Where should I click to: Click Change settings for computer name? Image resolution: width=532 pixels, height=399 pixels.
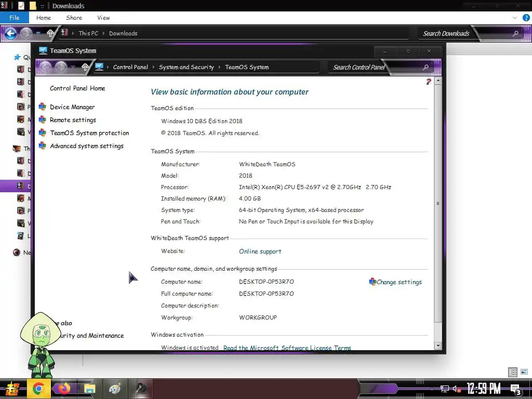399,282
